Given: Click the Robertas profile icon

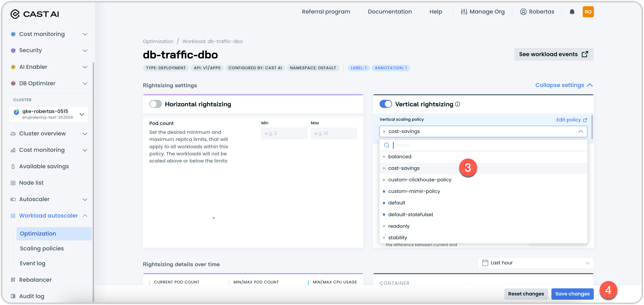Looking at the screenshot, I should pos(523,12).
